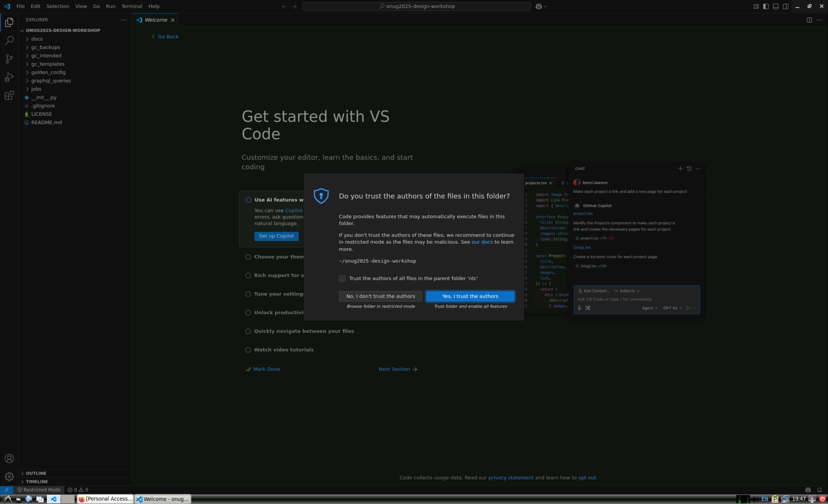This screenshot has width=828, height=504.
Task: Expand the graphql_queries folder
Action: pos(51,81)
